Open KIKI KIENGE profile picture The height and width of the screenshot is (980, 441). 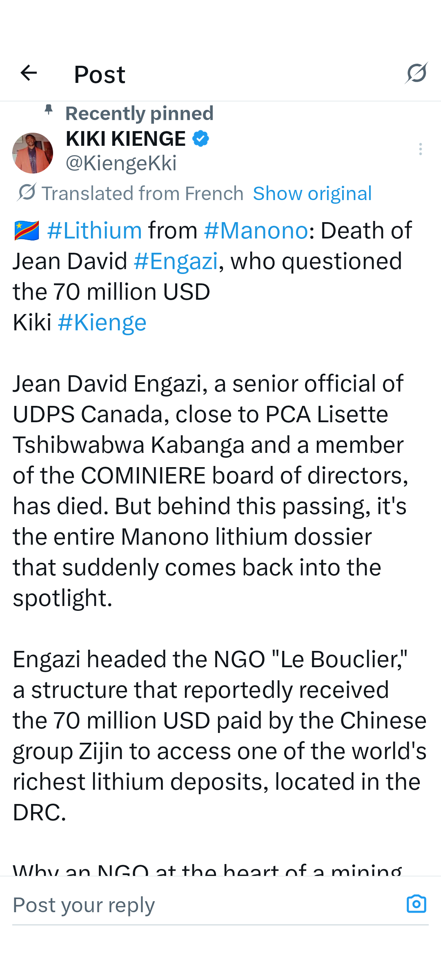tap(33, 153)
